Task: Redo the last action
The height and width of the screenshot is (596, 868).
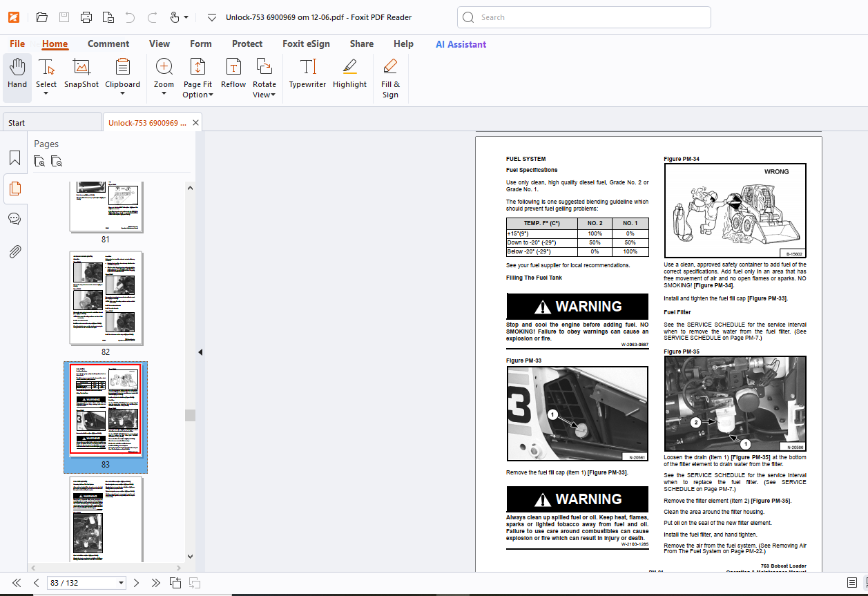Action: (x=152, y=17)
